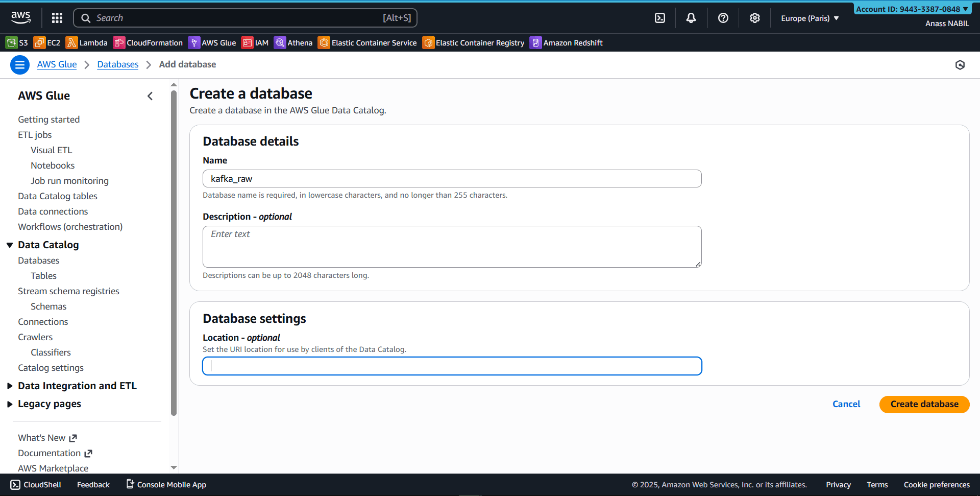This screenshot has width=980, height=496.
Task: Open the notifications bell
Action: click(691, 18)
